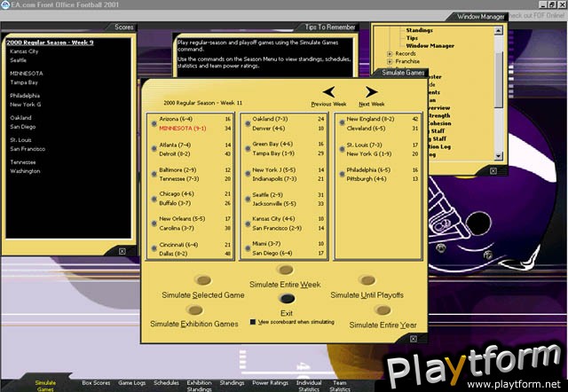Select the Arizona vs Minnesota game radio
The width and height of the screenshot is (568, 392).
pos(154,123)
